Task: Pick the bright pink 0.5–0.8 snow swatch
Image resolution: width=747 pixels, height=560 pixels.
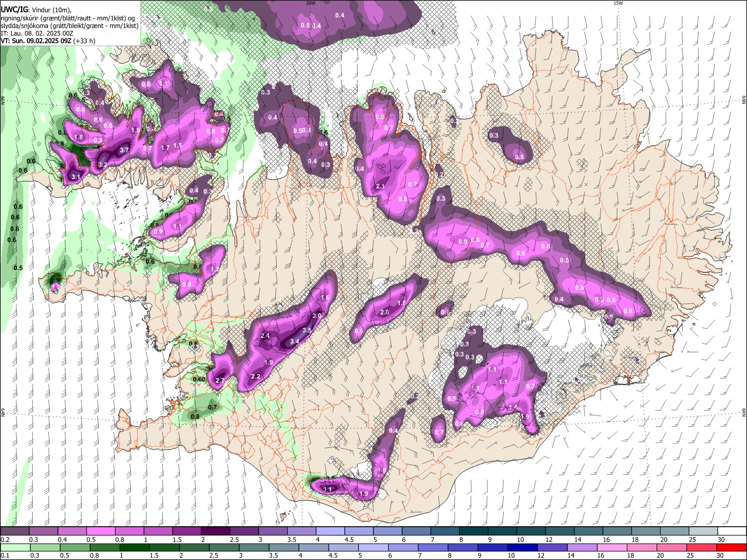Action: click(x=100, y=531)
